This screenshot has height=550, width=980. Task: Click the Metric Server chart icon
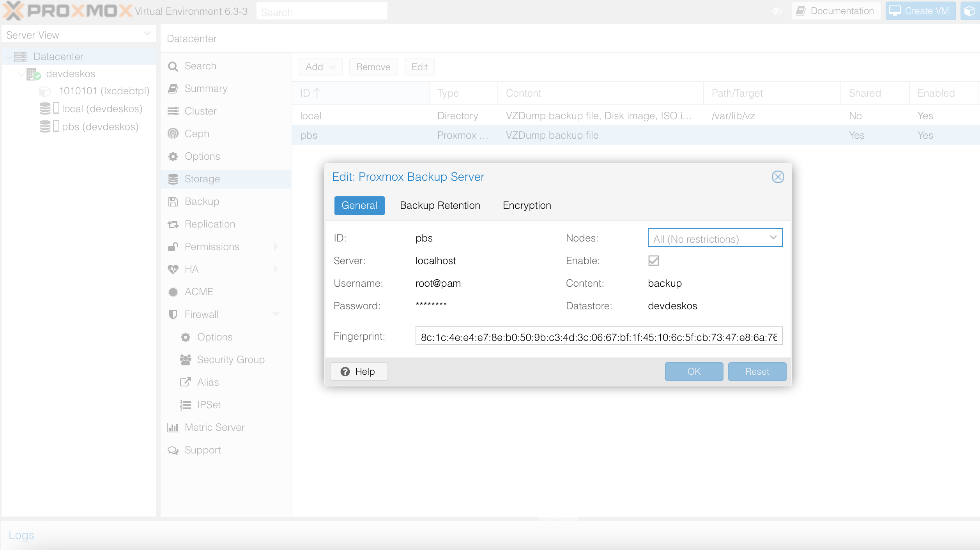[173, 428]
